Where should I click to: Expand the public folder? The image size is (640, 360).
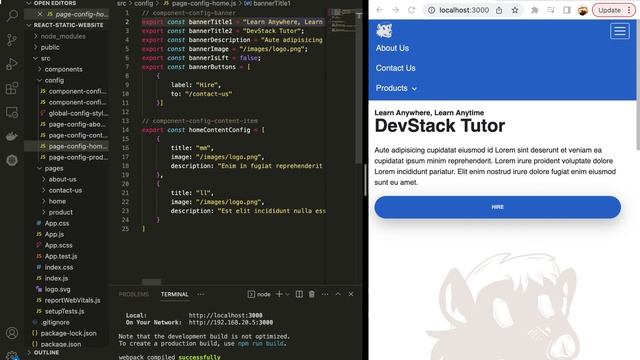tap(50, 47)
